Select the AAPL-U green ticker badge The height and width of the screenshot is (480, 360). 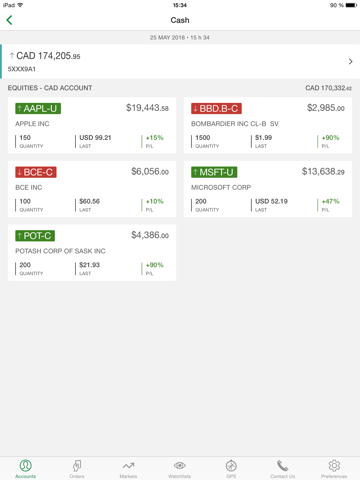coord(38,109)
